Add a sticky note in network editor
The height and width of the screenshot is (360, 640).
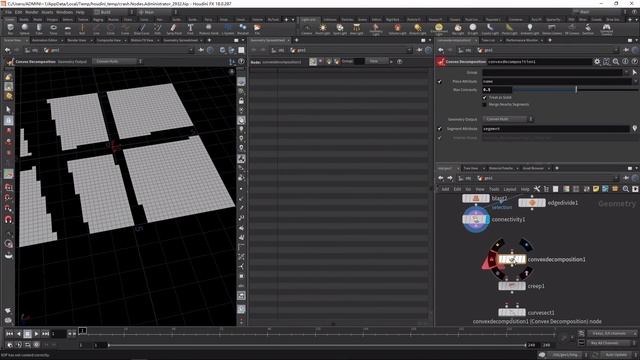pyautogui.click(x=596, y=189)
